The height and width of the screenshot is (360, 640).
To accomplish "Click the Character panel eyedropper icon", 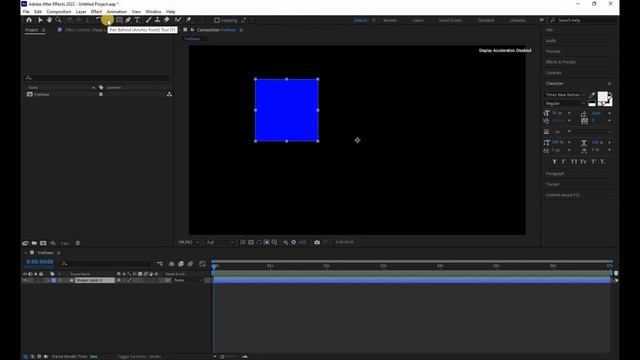I will point(592,95).
